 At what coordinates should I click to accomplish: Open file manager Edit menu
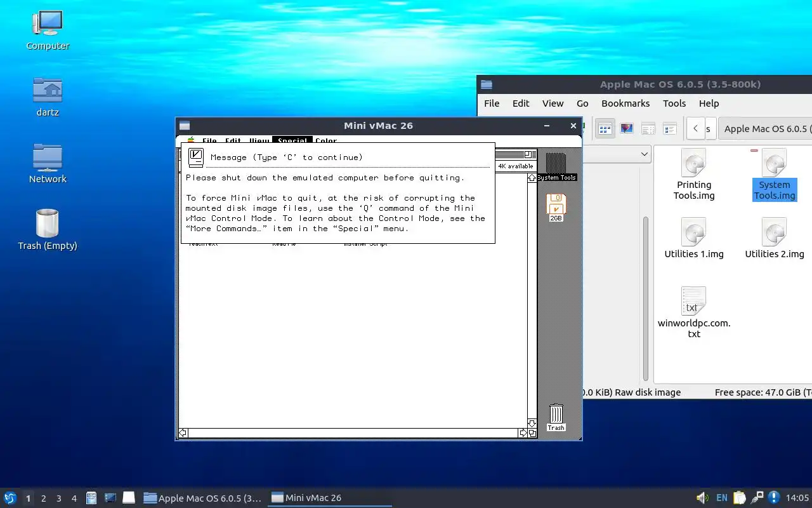(x=521, y=104)
